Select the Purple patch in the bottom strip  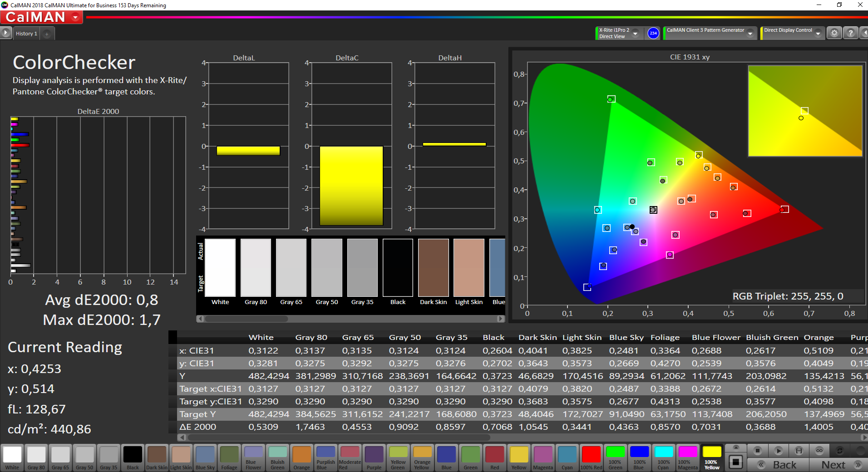[x=374, y=457]
